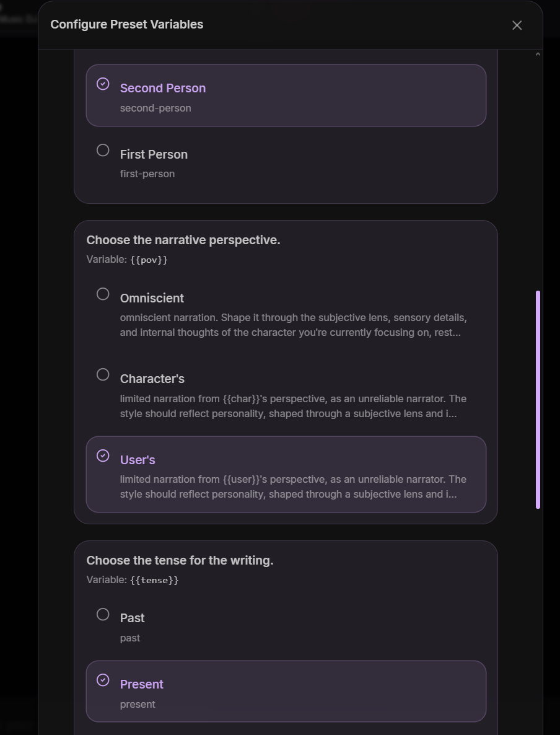Click the scrollbar up arrow
Screen dimensions: 560x735
(538, 55)
